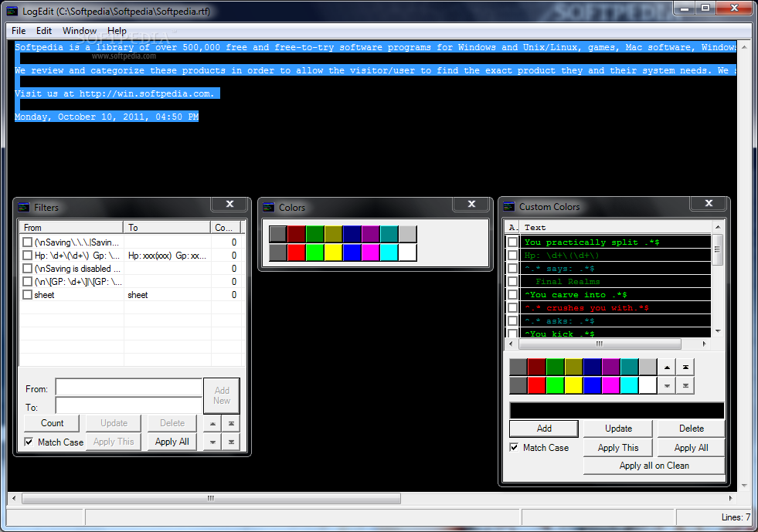Move custom color entry up arrow

pos(667,368)
